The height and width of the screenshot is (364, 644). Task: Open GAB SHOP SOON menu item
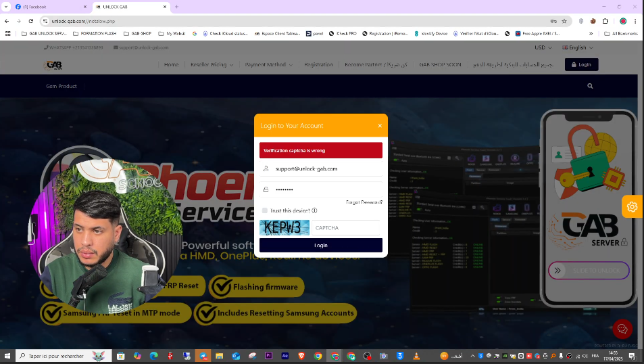440,64
